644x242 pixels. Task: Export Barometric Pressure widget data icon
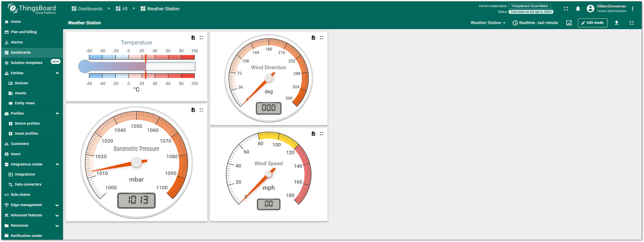[x=193, y=110]
